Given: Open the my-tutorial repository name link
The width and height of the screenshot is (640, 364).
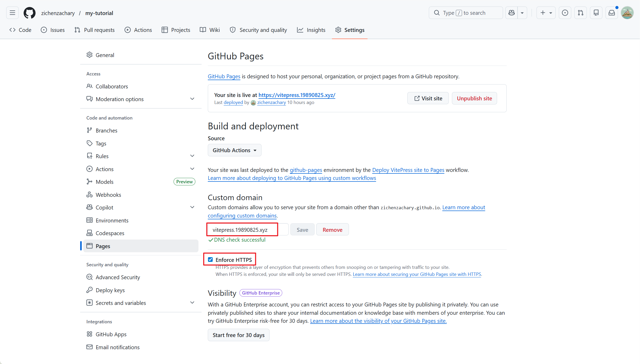Looking at the screenshot, I should tap(99, 13).
